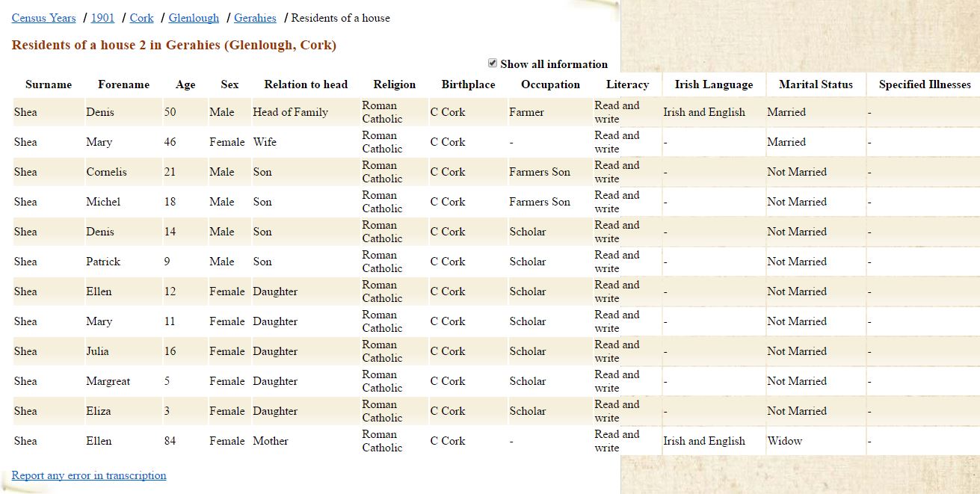Click the age value 5
The height and width of the screenshot is (494, 980).
167,381
